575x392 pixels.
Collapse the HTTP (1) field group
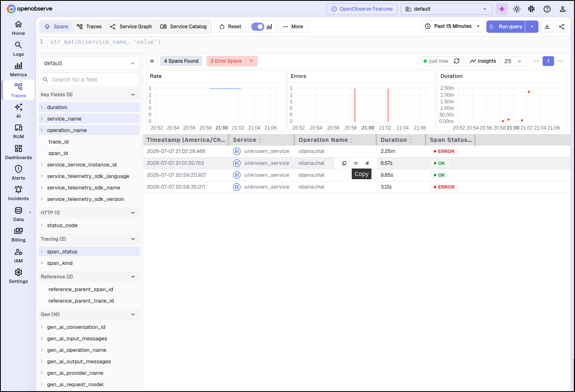pos(89,213)
